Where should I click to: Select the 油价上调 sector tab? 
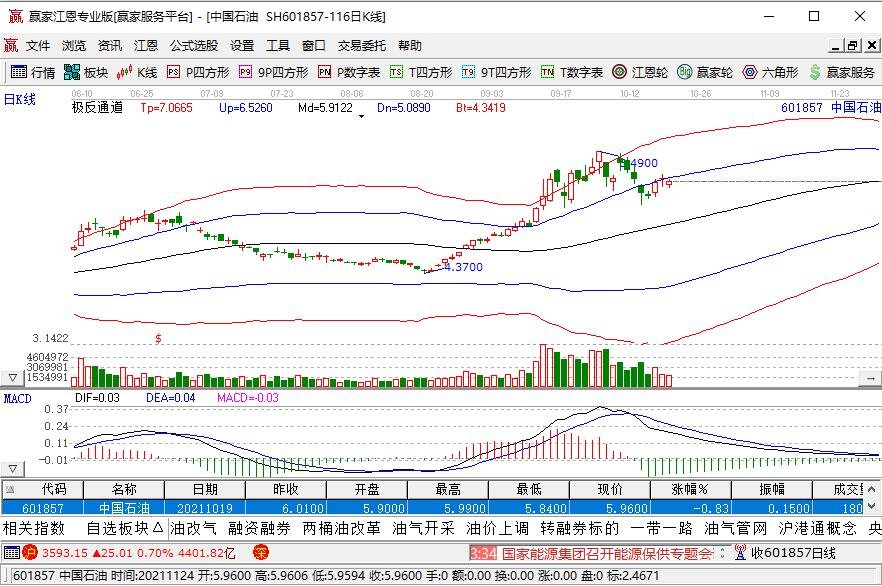[x=497, y=528]
